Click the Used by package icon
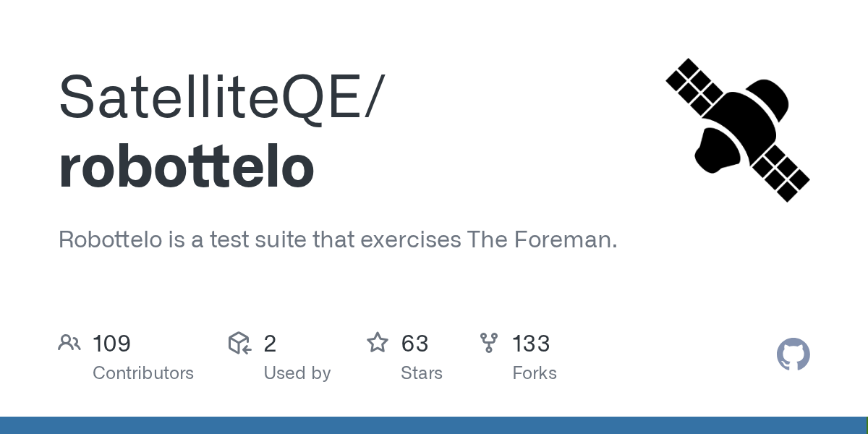The width and height of the screenshot is (868, 434). coord(239,343)
